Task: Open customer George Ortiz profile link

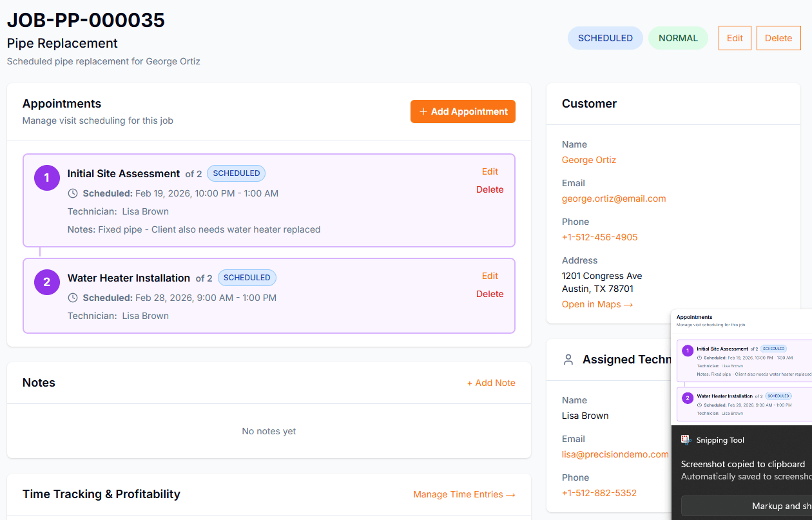Action: click(x=589, y=160)
